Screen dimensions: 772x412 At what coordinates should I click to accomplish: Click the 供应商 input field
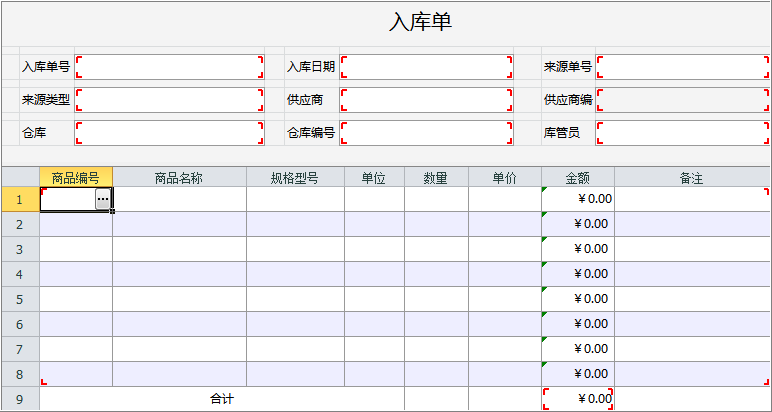(426, 100)
